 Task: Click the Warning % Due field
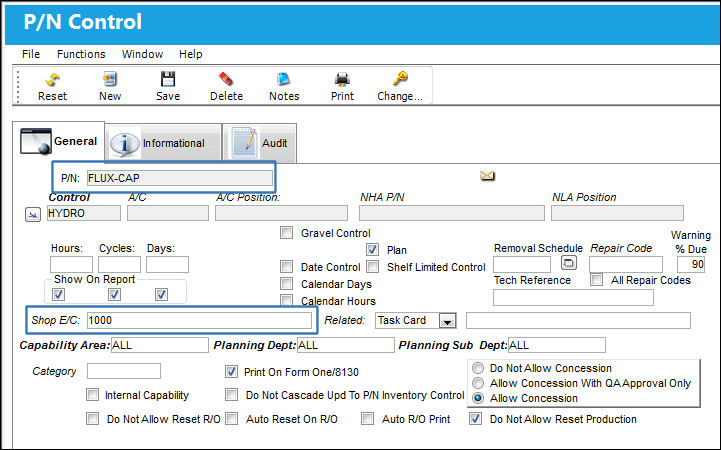(x=691, y=264)
